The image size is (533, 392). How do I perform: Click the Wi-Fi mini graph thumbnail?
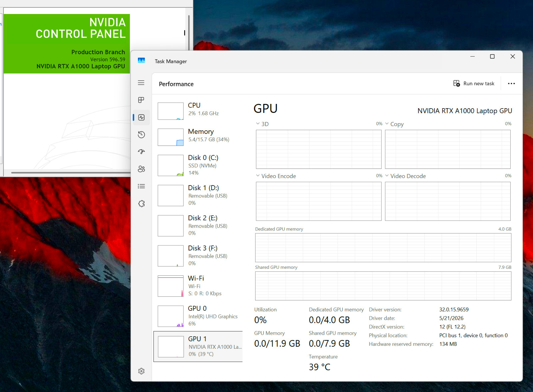tap(171, 286)
